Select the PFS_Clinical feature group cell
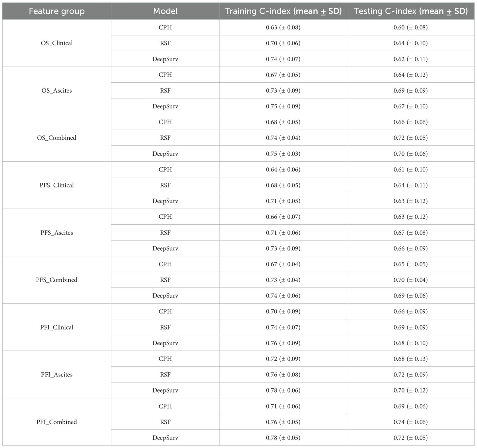The image size is (477, 448). pos(57,185)
